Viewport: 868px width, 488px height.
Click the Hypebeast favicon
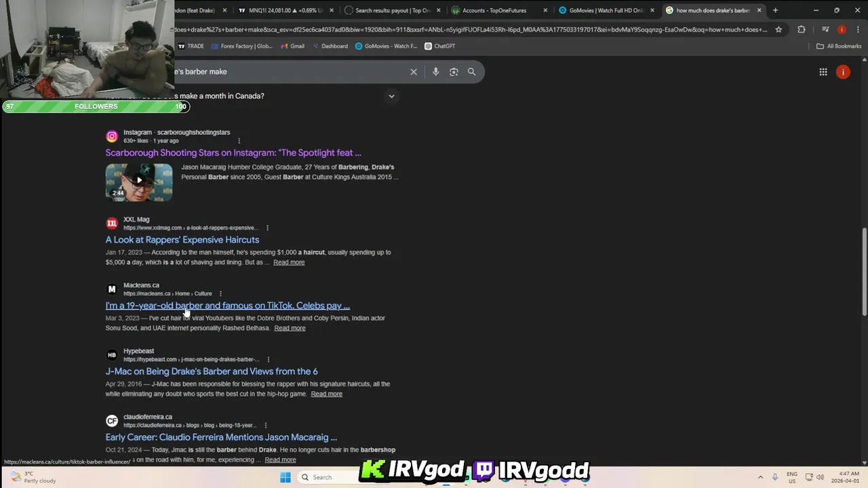point(112,354)
